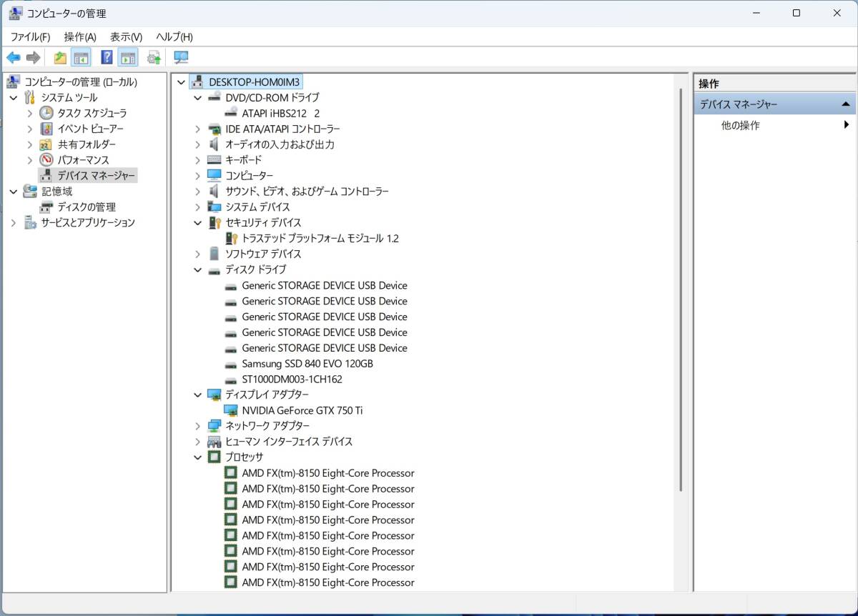Open the 操作(A) menu
The width and height of the screenshot is (858, 616).
pos(80,36)
